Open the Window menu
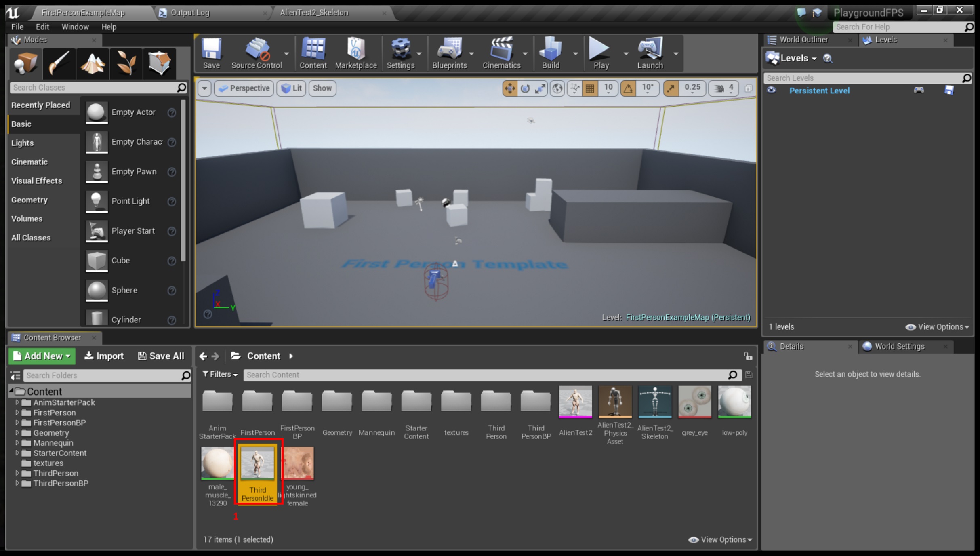The image size is (980, 556). coord(75,27)
